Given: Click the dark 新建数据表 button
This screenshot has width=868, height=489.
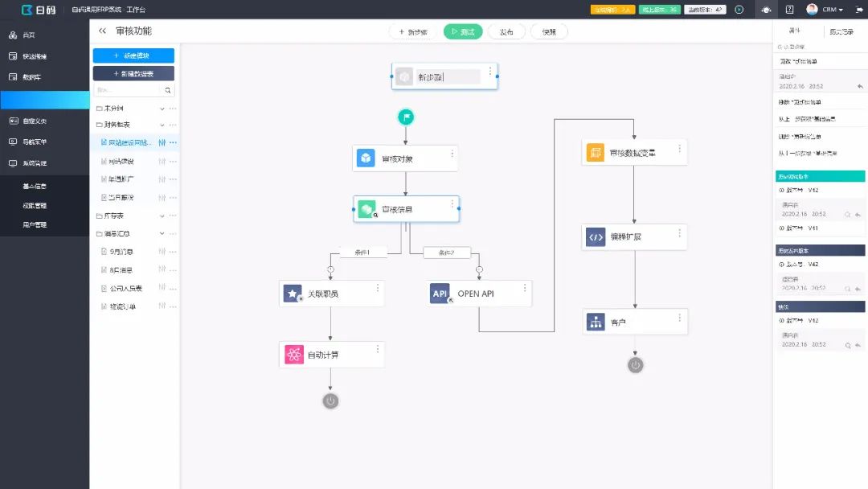Looking at the screenshot, I should pos(133,74).
